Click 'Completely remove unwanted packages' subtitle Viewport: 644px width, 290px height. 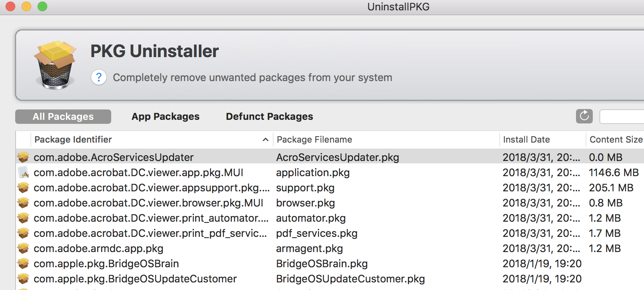coord(252,77)
